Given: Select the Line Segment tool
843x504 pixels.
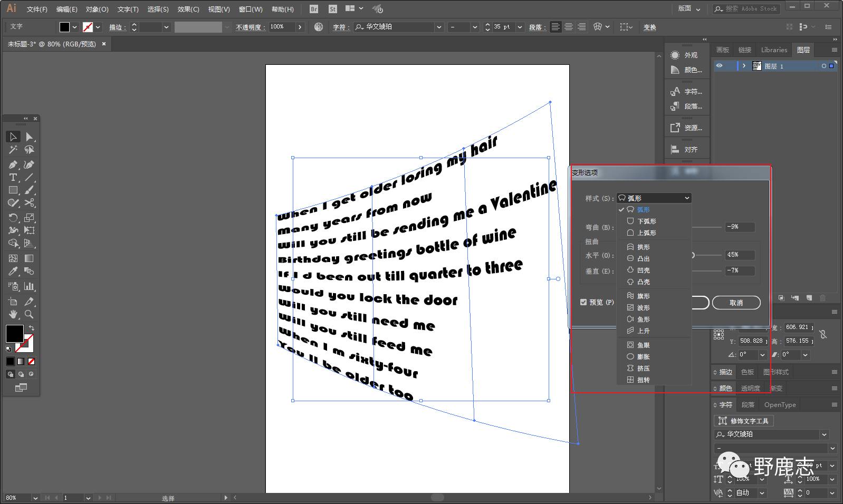Looking at the screenshot, I should [x=30, y=178].
